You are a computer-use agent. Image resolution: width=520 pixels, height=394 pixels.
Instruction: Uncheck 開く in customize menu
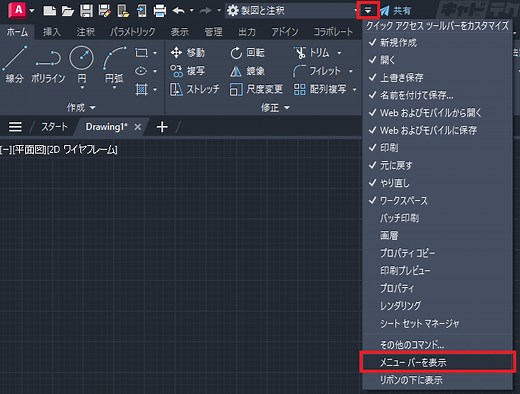click(437, 60)
